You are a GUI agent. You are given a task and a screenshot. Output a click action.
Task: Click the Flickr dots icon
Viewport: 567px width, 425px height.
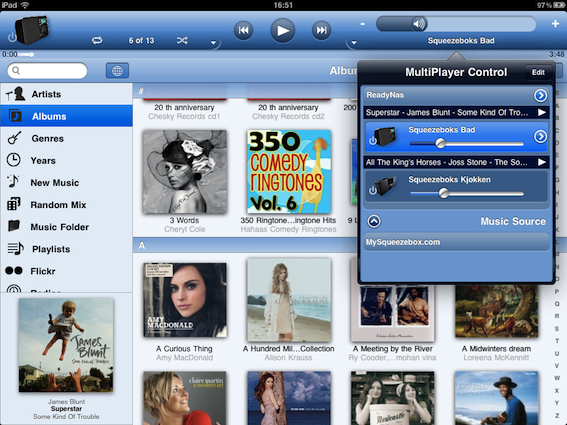tap(14, 271)
